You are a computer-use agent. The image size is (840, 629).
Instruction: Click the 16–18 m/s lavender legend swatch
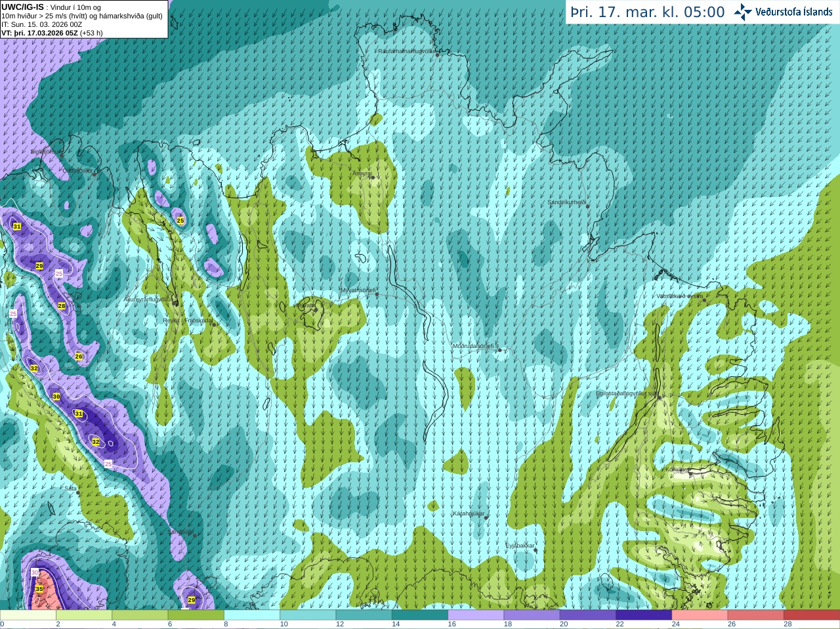[476, 615]
